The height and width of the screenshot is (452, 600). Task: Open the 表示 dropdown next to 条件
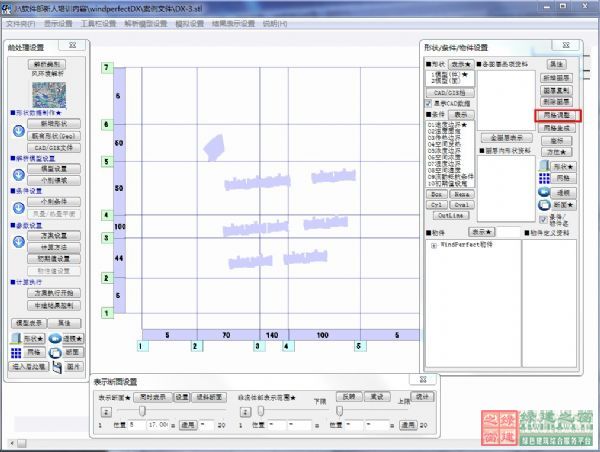tap(461, 114)
